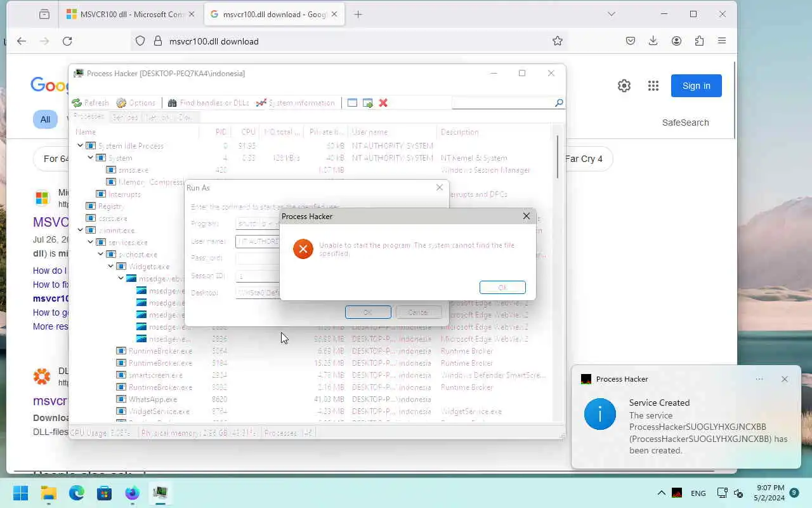Open the Firefox downloads panel
This screenshot has width=812, height=508.
653,41
